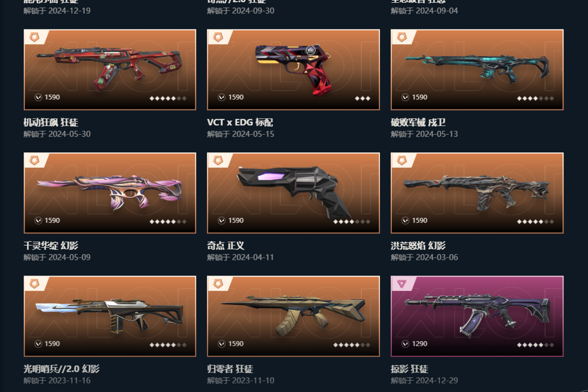Select the 奇点 正义 skin thumbnail
This screenshot has width=588, height=392.
coord(293,193)
